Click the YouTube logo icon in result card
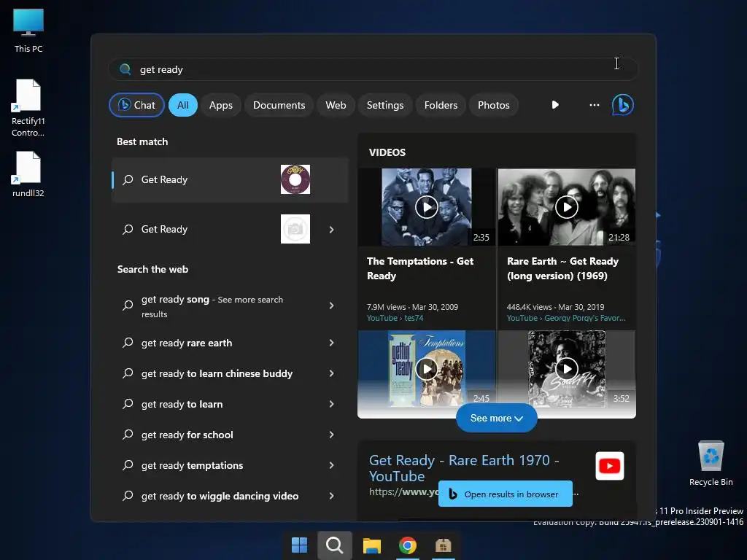Screen dimensions: 747x560 coord(610,466)
